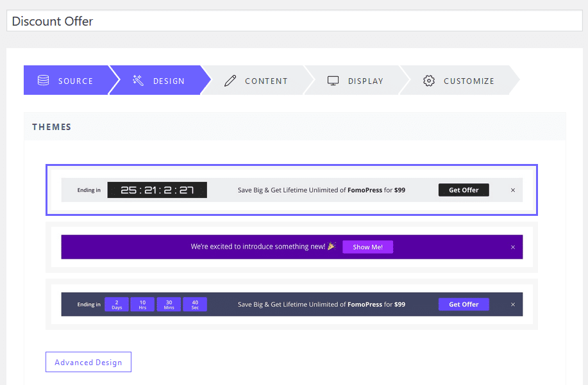588x385 pixels.
Task: Select the dark navy countdown theme
Action: [x=292, y=304]
